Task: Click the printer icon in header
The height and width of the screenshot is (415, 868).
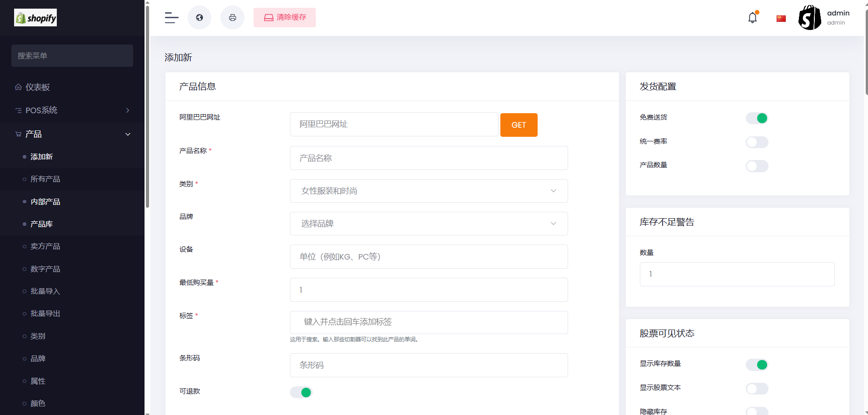Action: click(x=232, y=18)
